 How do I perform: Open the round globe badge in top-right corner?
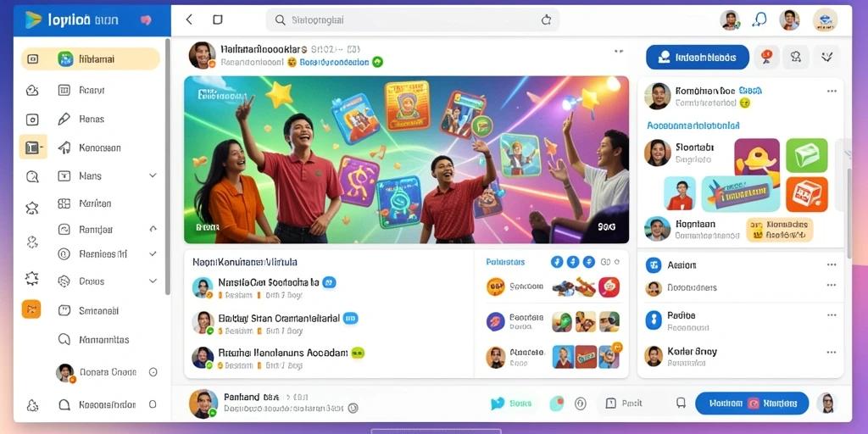(825, 20)
